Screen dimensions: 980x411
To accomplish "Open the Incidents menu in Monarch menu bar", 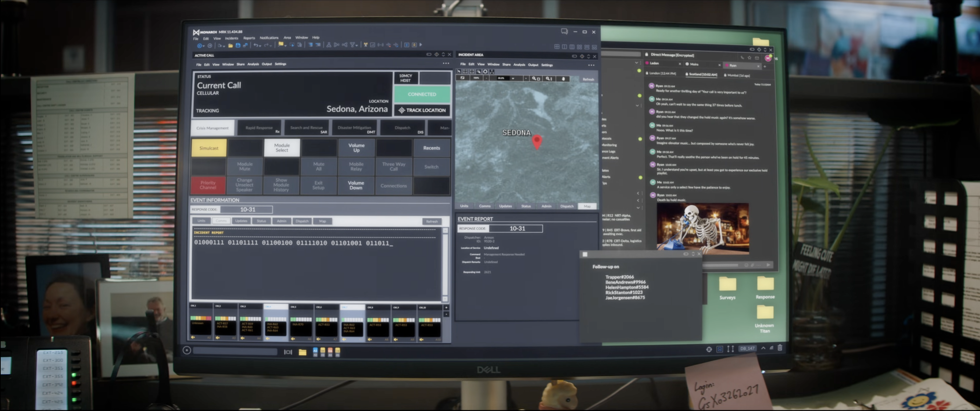I will click(x=231, y=38).
